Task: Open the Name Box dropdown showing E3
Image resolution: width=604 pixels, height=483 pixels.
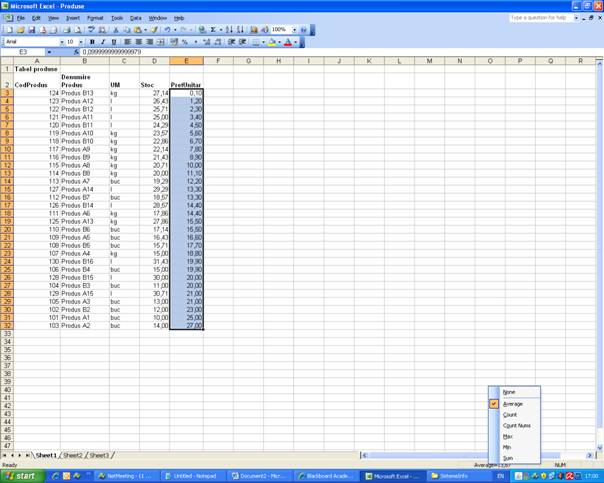Action: tap(48, 52)
